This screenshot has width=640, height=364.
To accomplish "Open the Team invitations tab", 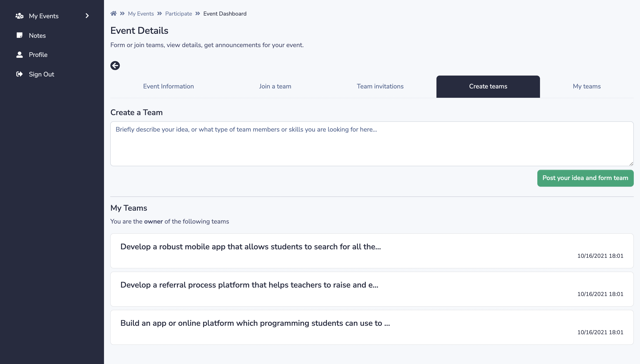I will [x=380, y=86].
